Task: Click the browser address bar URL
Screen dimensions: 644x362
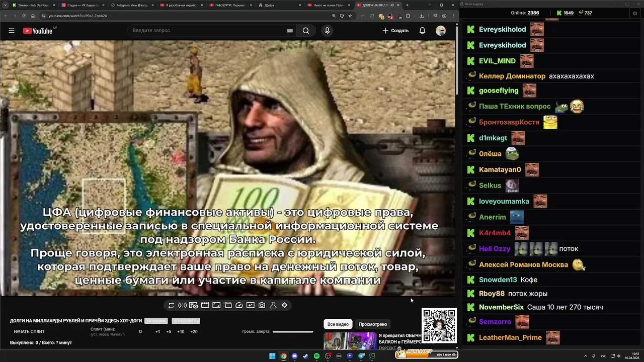Action: (x=77, y=16)
